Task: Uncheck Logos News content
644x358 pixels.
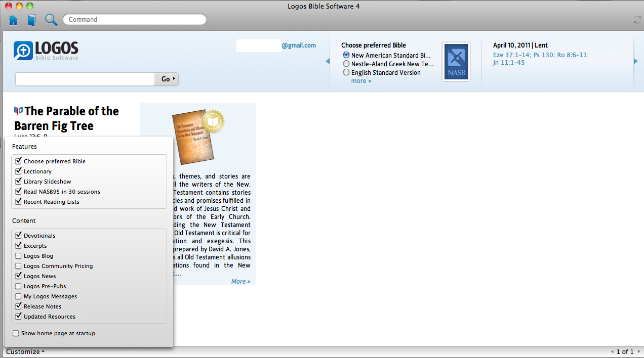Action: click(x=19, y=276)
